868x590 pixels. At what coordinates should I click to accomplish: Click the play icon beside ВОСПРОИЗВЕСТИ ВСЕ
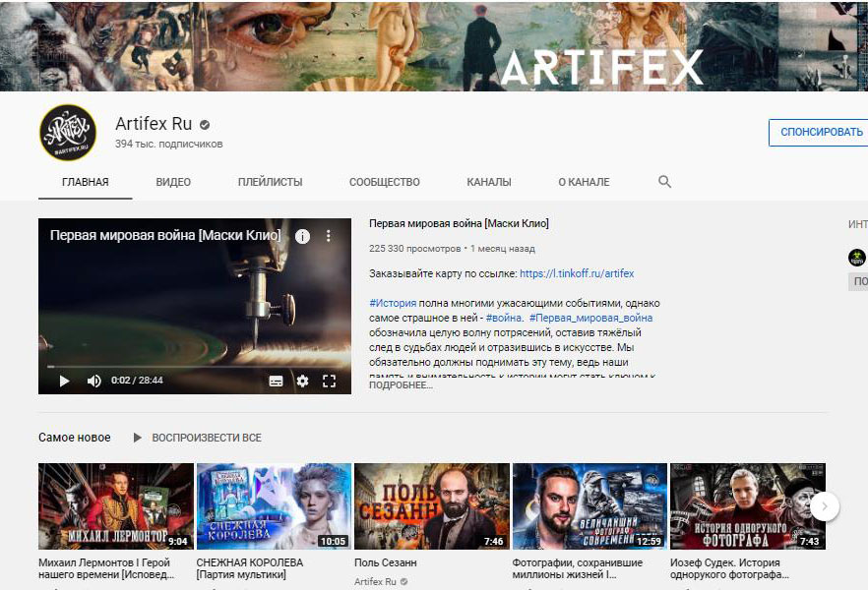137,438
